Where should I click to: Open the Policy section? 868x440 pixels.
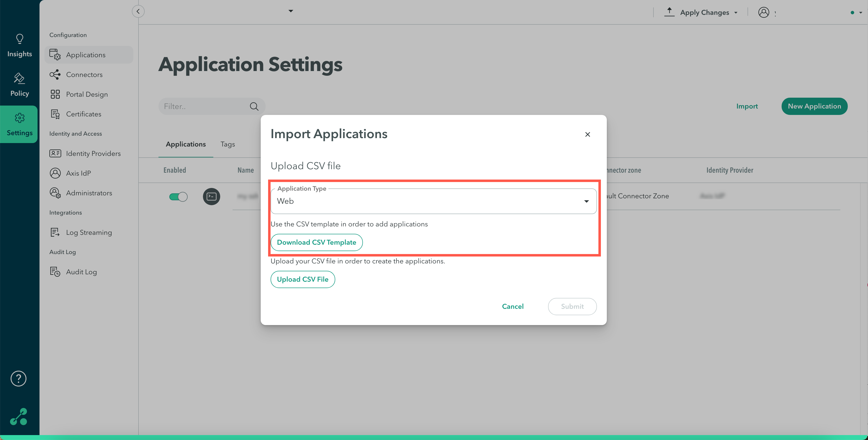pos(20,85)
